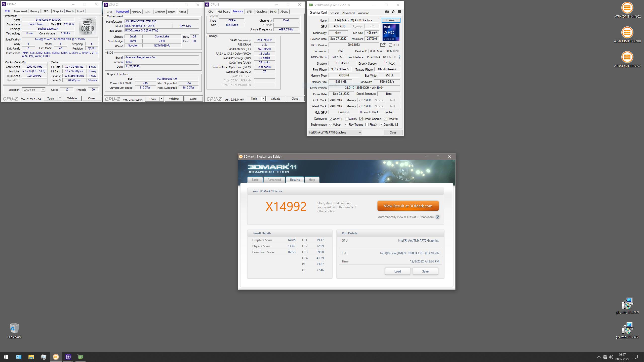Screen dimensions: 644x362
Task: Click Intel ARC logo in GPU-Z
Action: pyautogui.click(x=391, y=32)
